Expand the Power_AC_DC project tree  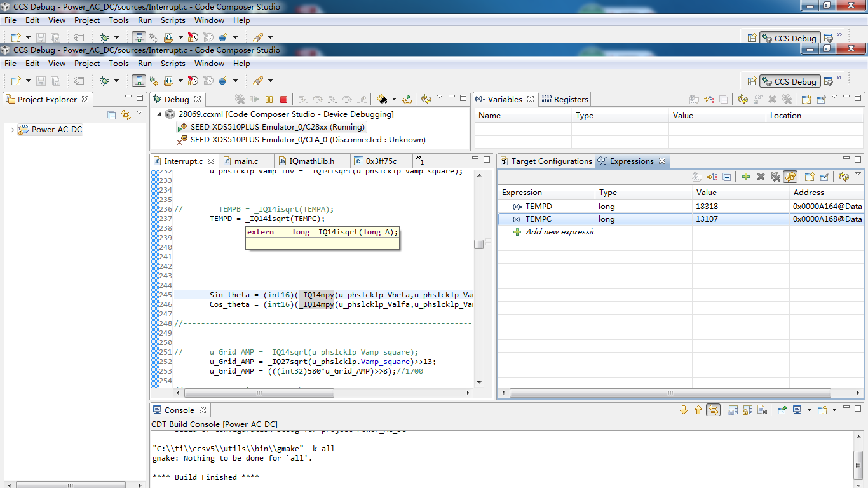coord(12,130)
